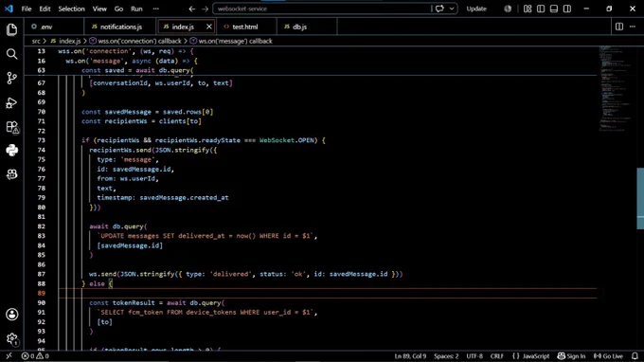Open the Copilot chat icon in title bar

coord(439,9)
